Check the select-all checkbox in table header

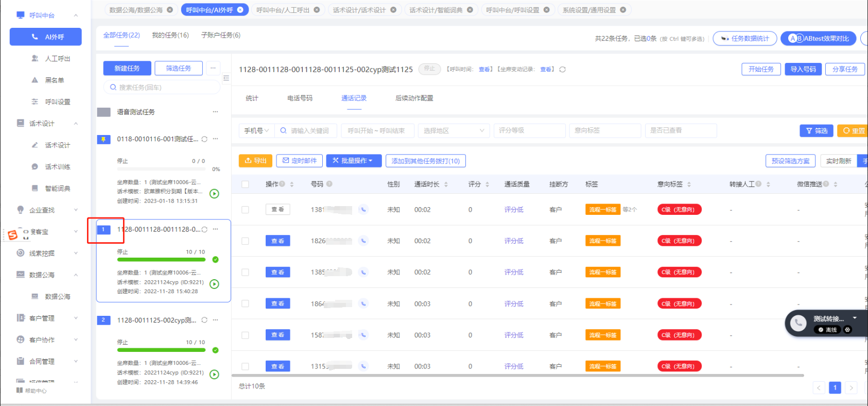(245, 184)
